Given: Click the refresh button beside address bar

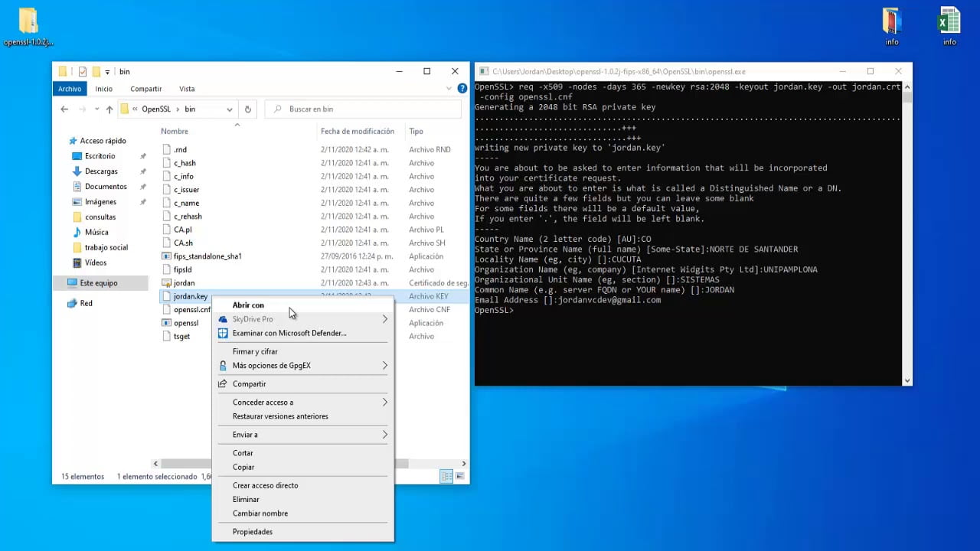Looking at the screenshot, I should (x=247, y=109).
